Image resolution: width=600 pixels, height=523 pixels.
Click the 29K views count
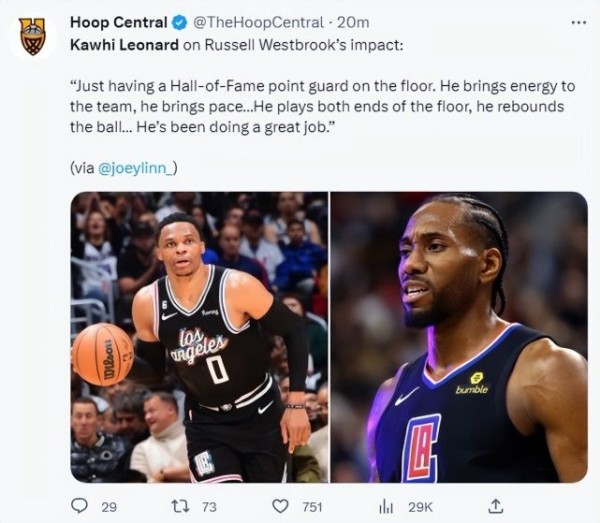coord(420,507)
